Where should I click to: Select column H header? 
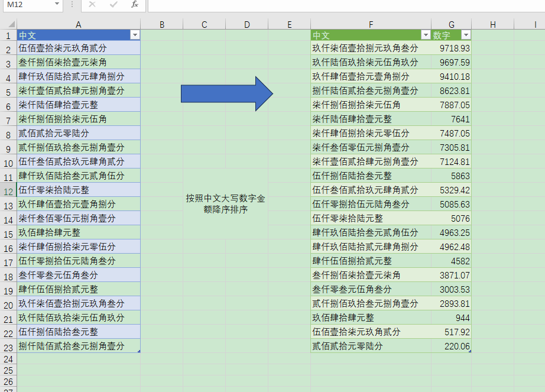pyautogui.click(x=492, y=24)
